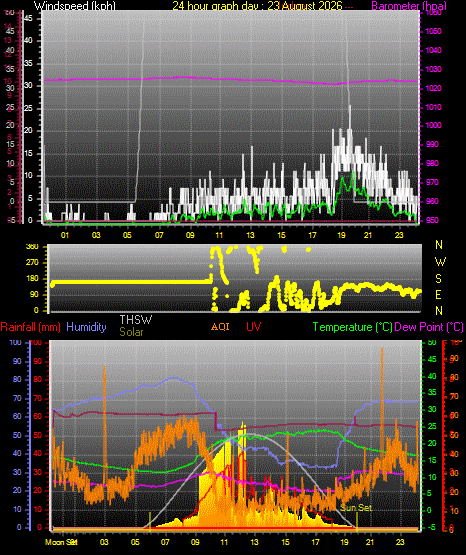Click the 270 degree wind direction tick
Screen dimensions: 466x555
tap(33, 263)
